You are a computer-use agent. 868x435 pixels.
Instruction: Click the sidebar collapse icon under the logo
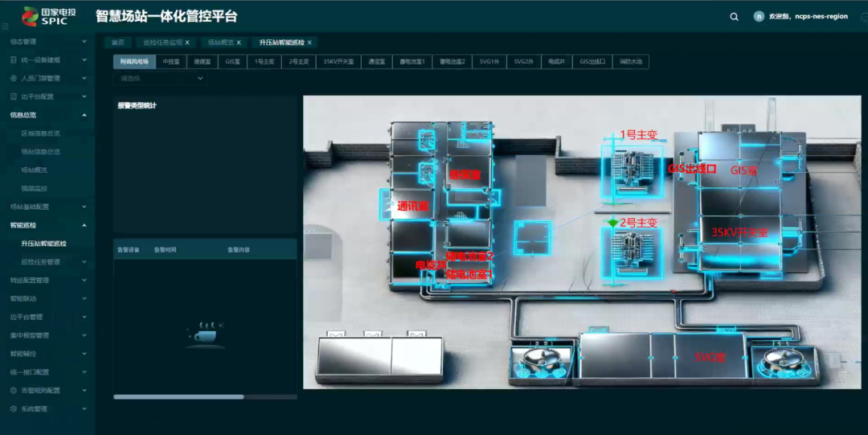point(6,27)
